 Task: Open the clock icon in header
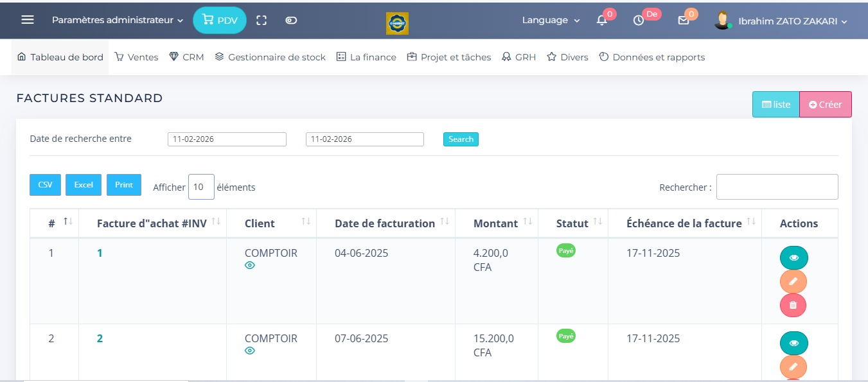coord(639,21)
